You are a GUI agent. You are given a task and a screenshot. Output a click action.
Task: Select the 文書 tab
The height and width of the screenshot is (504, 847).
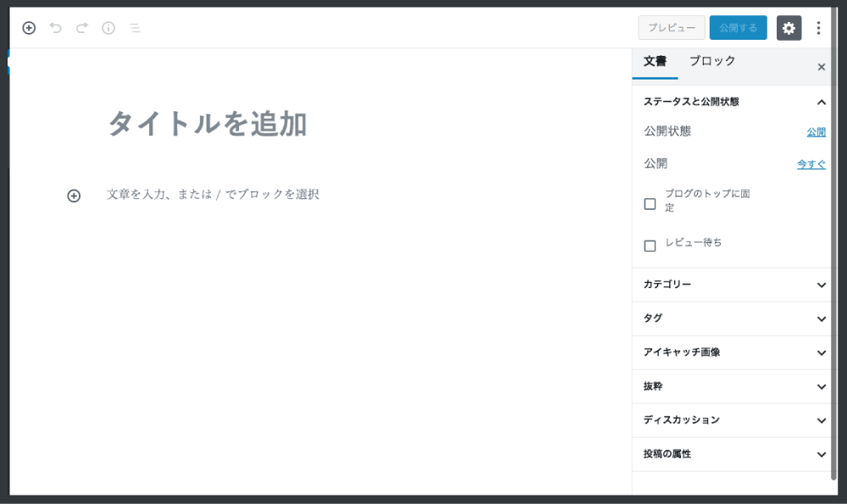point(655,62)
